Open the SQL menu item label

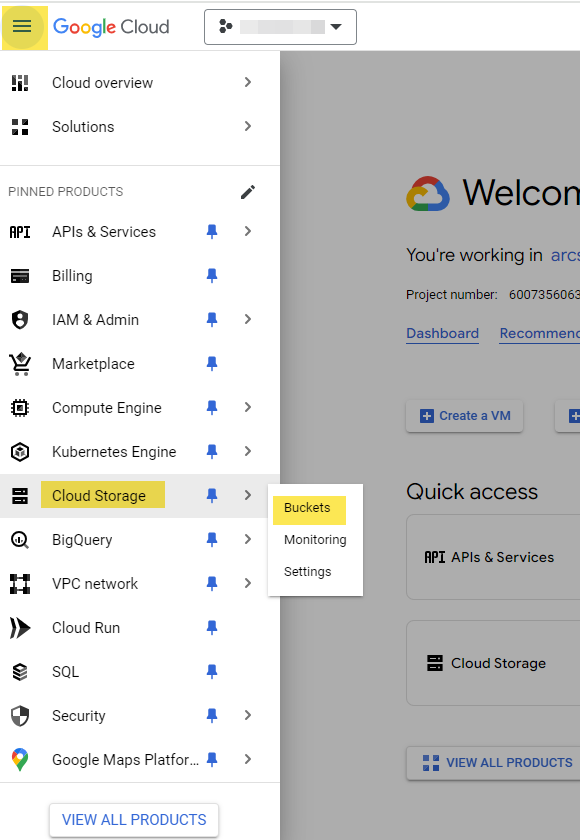click(x=65, y=672)
